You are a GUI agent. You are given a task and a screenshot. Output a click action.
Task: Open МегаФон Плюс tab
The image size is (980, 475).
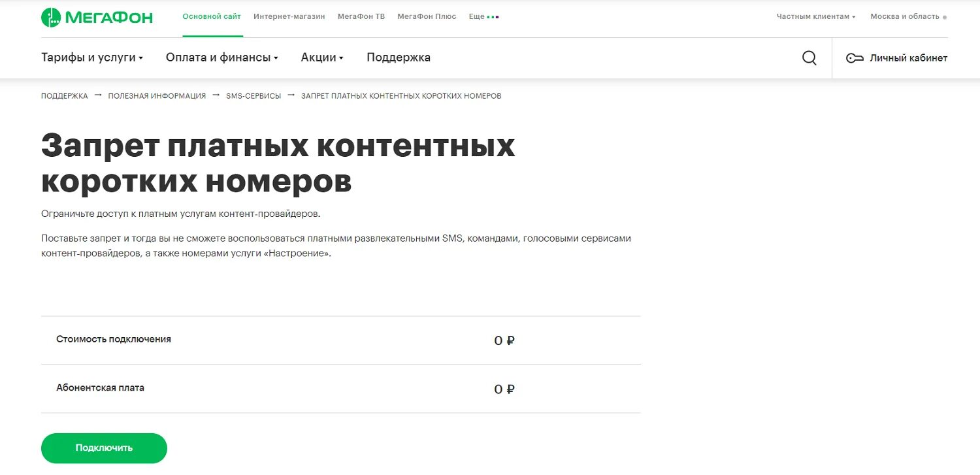point(427,16)
